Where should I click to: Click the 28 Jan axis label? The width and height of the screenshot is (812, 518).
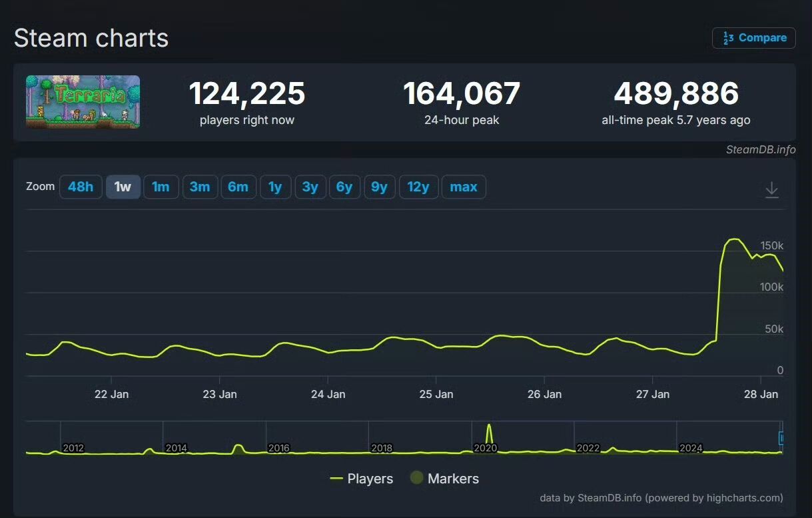pyautogui.click(x=761, y=394)
